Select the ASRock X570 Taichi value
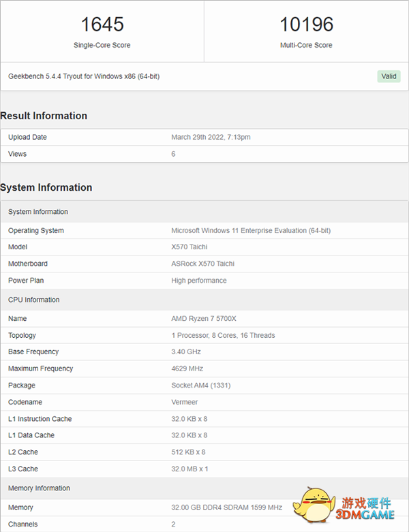The height and width of the screenshot is (532, 409). (x=202, y=264)
